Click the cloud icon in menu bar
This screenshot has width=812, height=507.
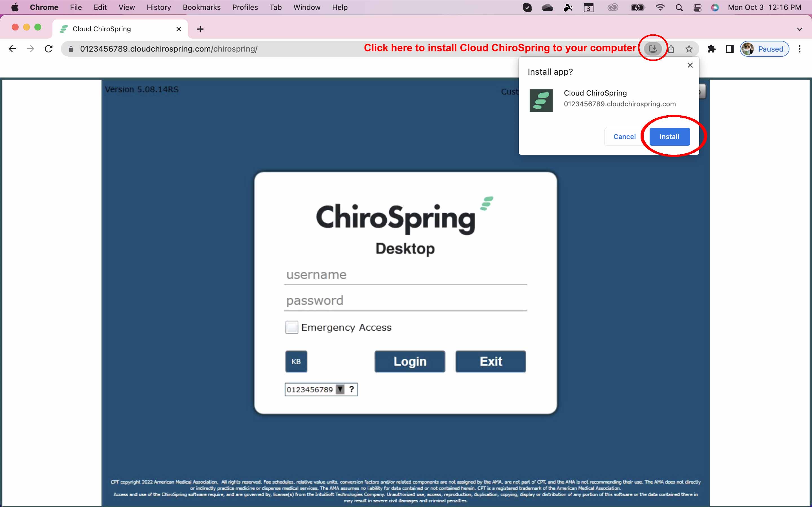tap(547, 7)
